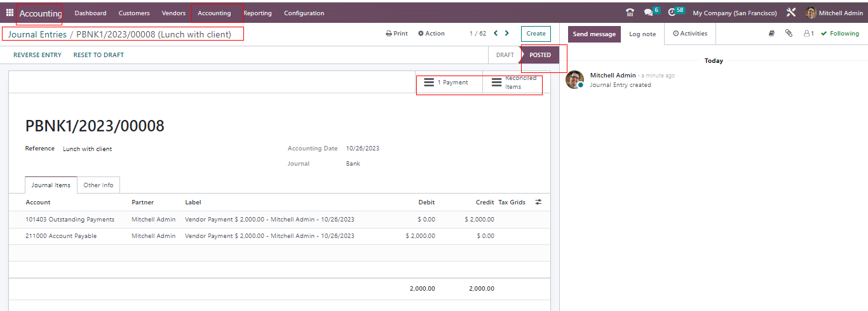Open the Reporting menu
This screenshot has height=311, width=868.
tap(257, 13)
